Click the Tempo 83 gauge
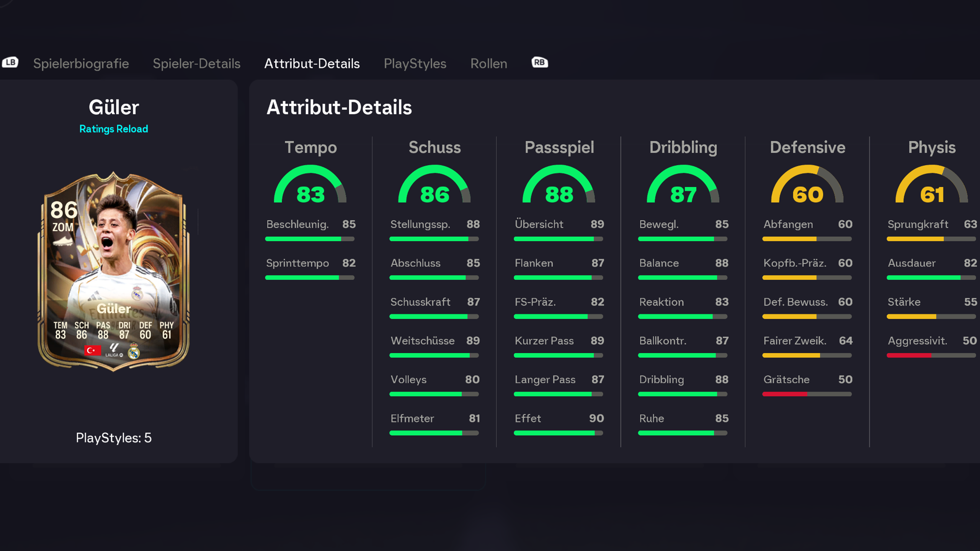Screen dimensions: 980x551 [310, 186]
